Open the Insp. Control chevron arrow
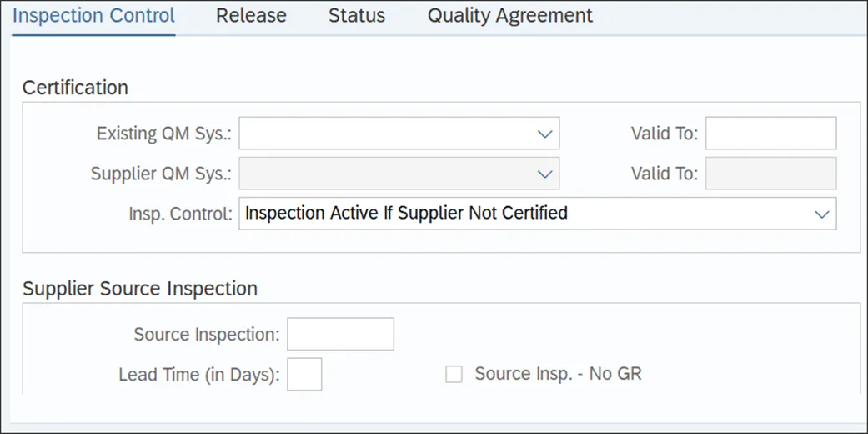868x434 pixels. 822,214
